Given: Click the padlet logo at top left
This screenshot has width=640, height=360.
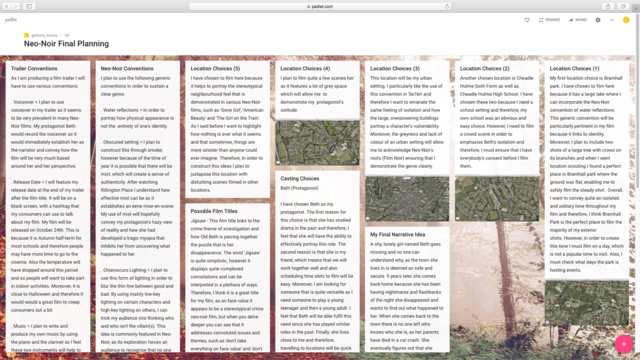Looking at the screenshot, I should [11, 20].
